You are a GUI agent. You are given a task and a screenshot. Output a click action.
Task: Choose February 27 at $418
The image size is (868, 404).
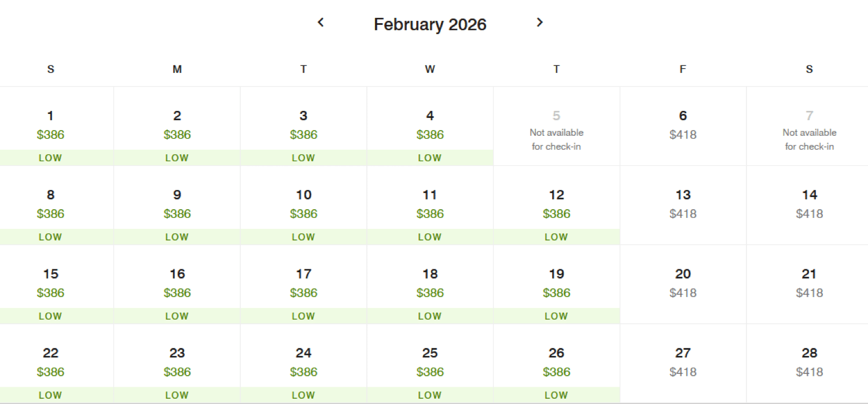(x=683, y=363)
